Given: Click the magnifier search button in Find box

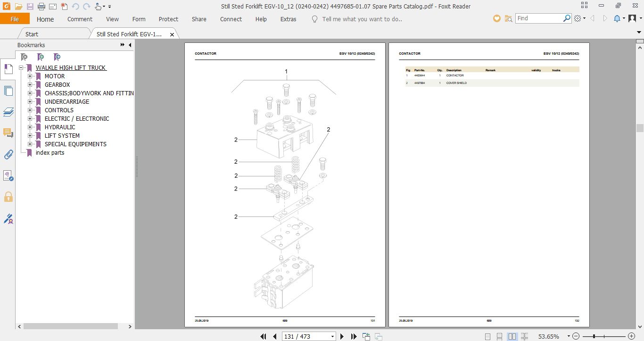Looking at the screenshot, I should coord(567,18).
